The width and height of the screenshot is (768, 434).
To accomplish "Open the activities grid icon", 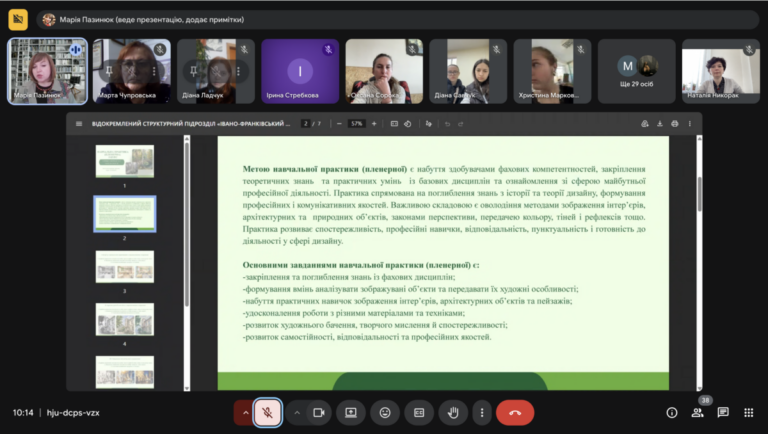I will coord(748,412).
